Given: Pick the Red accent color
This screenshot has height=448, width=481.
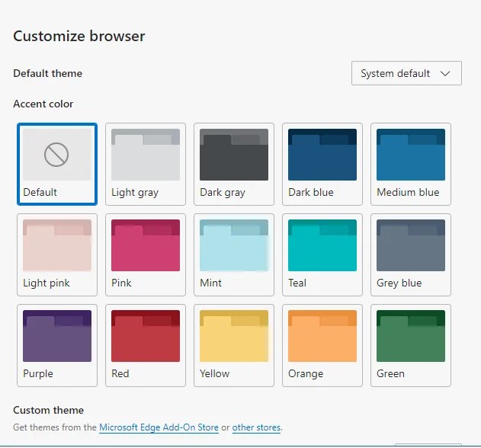Looking at the screenshot, I should tap(146, 345).
